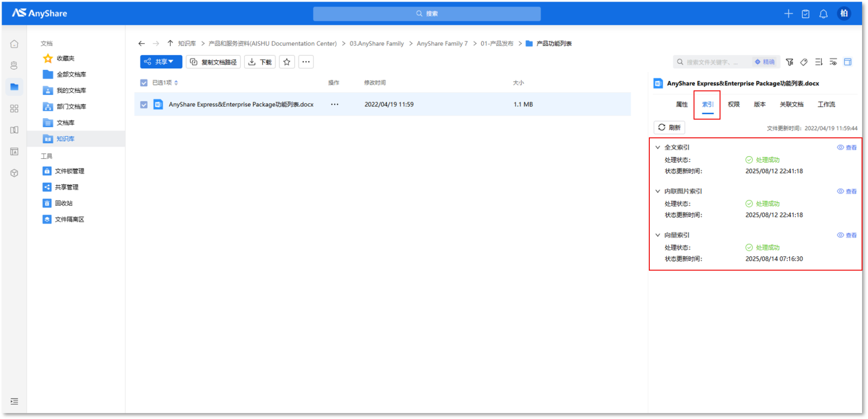Switch to the 权限 tab

tap(734, 105)
